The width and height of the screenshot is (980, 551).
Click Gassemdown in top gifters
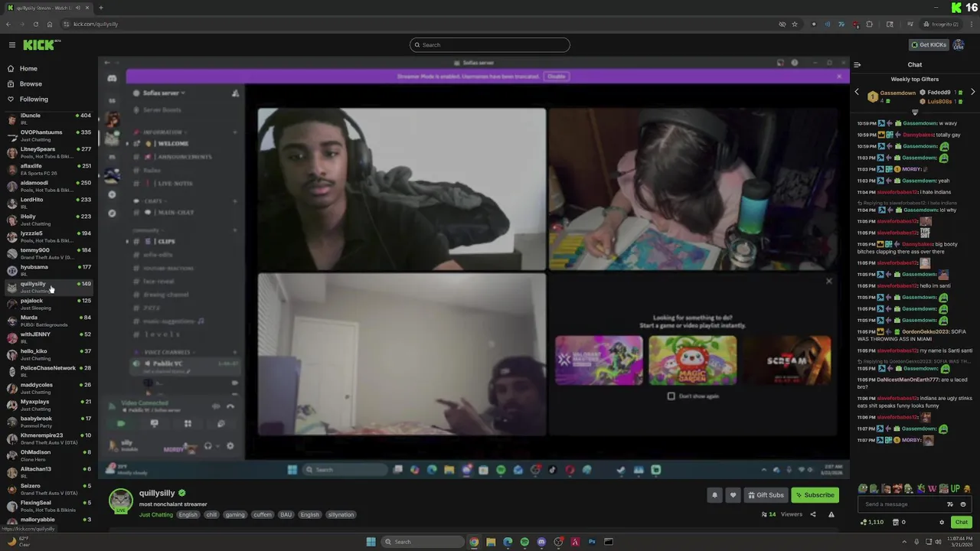click(897, 93)
